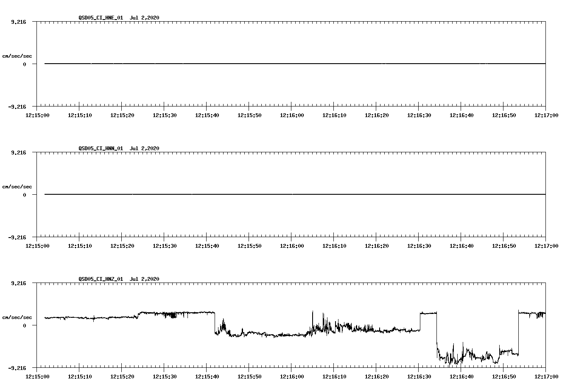The width and height of the screenshot is (576, 392).
Task: Click the 12:16:10 time label under HNN plot
Action: coord(334,246)
